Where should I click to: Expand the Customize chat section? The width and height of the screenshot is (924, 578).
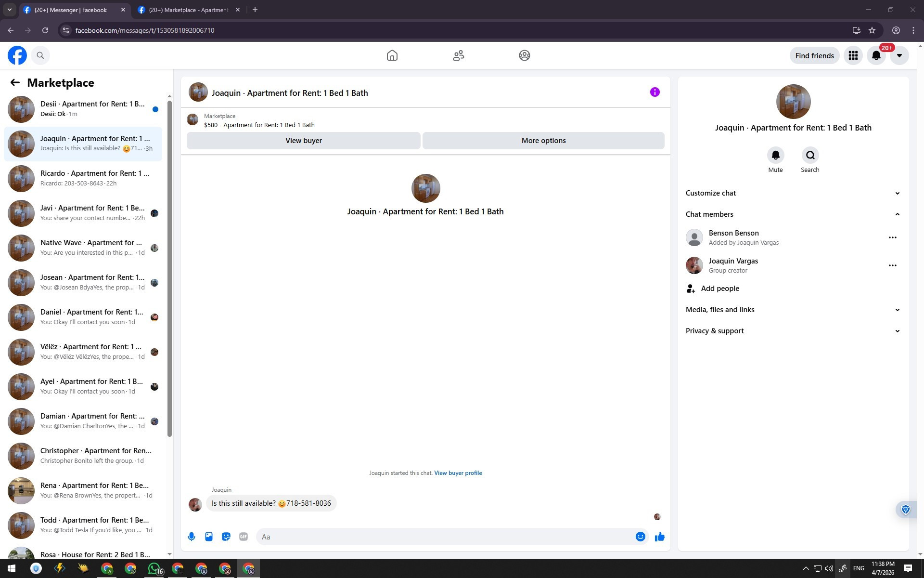pyautogui.click(x=794, y=193)
